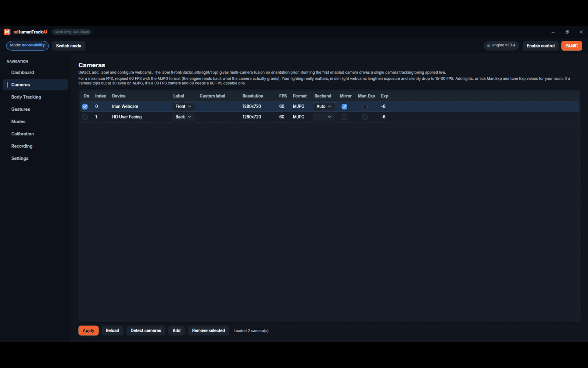This screenshot has width=588, height=368.
Task: Tick Man.Exp for Iriun Webcam
Action: point(365,107)
